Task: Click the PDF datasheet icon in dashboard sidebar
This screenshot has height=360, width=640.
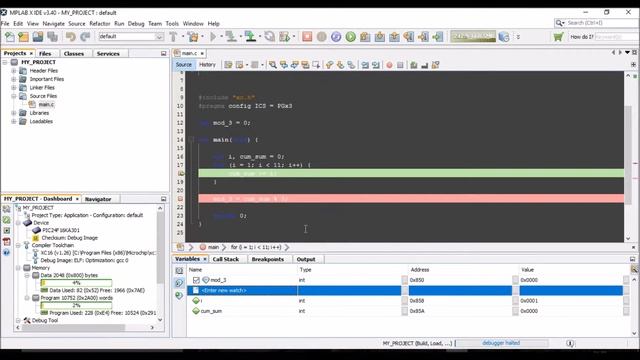Action: click(7, 241)
